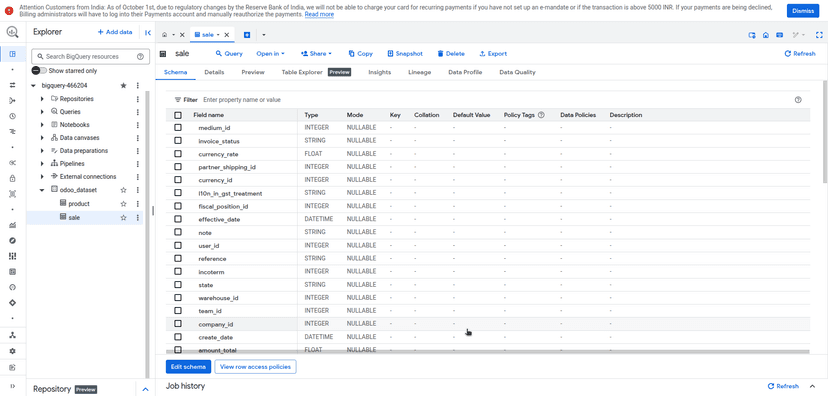Open actions menu for bigquery-466204
The width and height of the screenshot is (828, 396).
click(x=138, y=86)
